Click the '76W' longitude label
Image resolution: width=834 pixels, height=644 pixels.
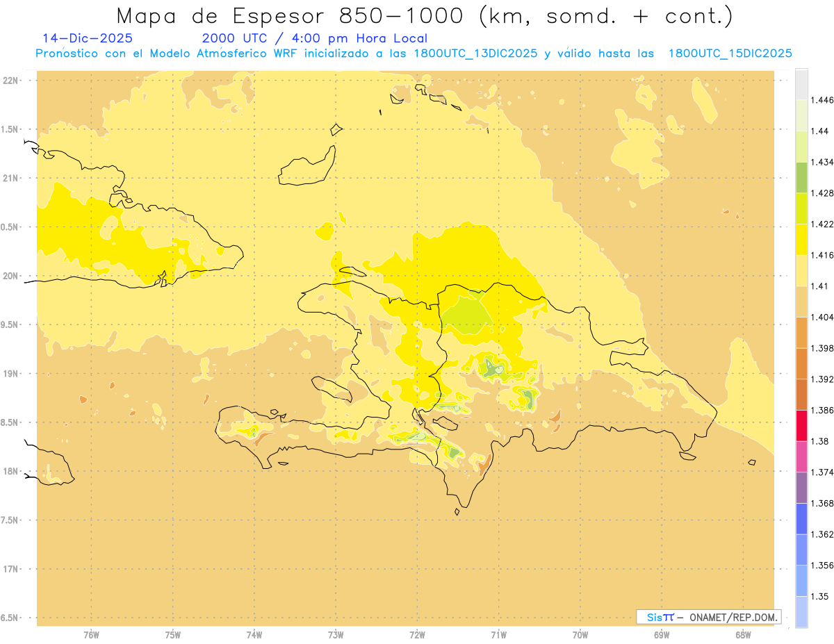(91, 635)
